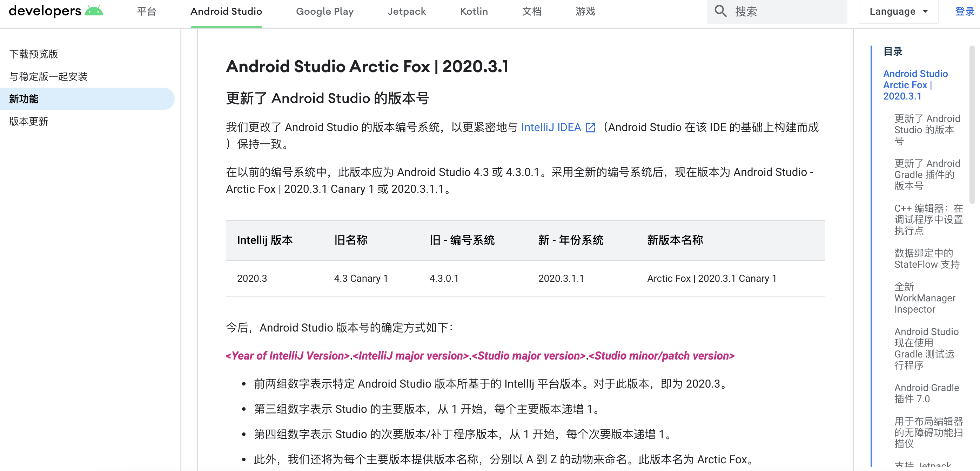
Task: Jump to C++ 编辑器 section in contents
Action: tap(928, 219)
